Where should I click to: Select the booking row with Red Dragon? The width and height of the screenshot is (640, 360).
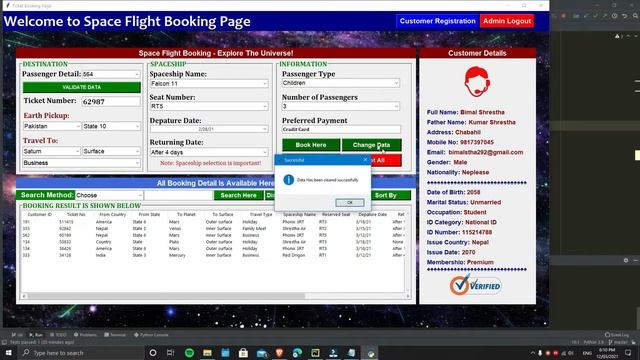pos(213,255)
